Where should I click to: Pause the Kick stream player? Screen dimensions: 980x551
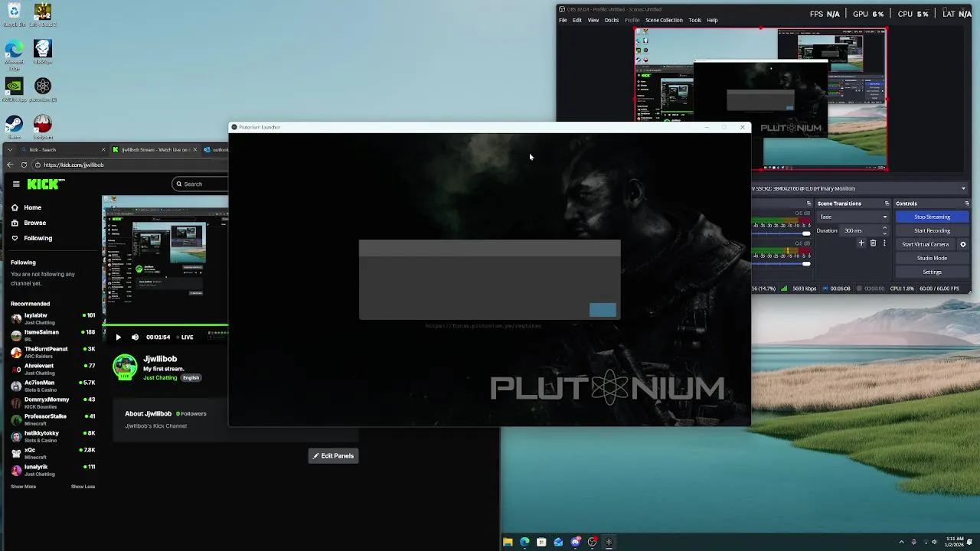[118, 337]
